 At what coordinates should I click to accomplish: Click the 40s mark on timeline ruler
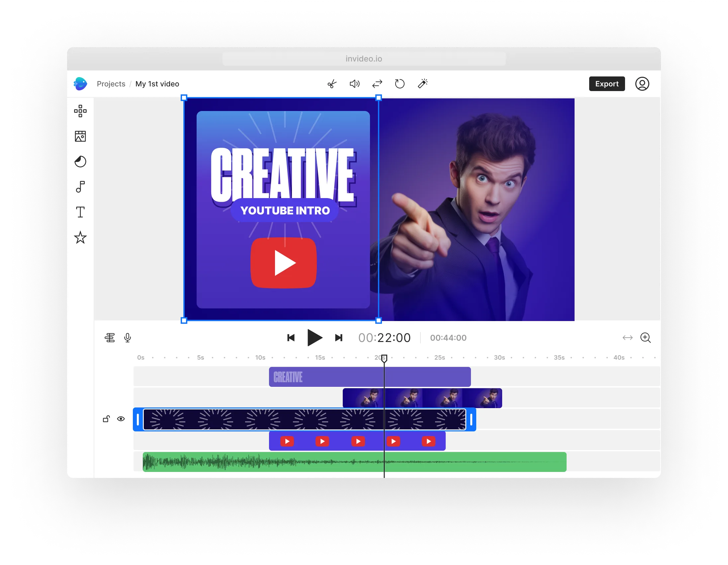[x=619, y=358]
